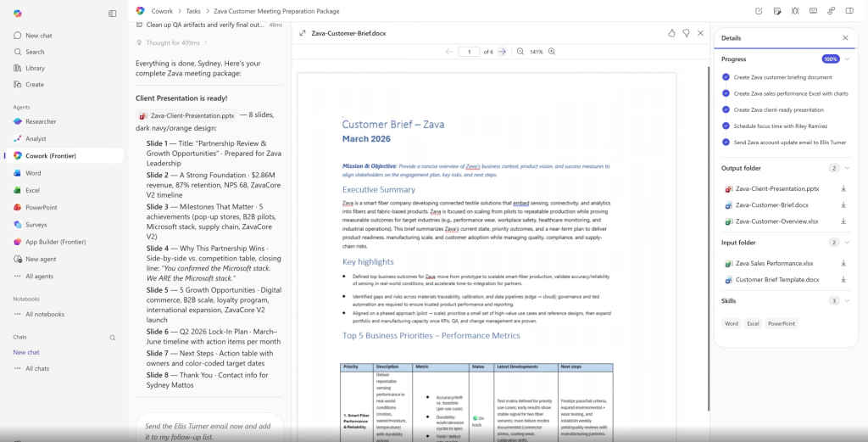This screenshot has width=868, height=442.
Task: Click Tasks in the breadcrumb
Action: click(x=193, y=11)
